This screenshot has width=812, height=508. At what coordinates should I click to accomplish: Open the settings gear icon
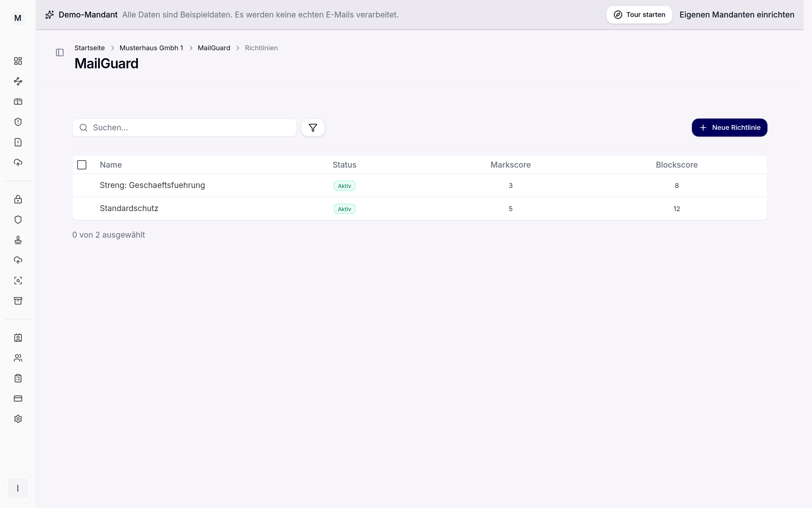tap(18, 419)
